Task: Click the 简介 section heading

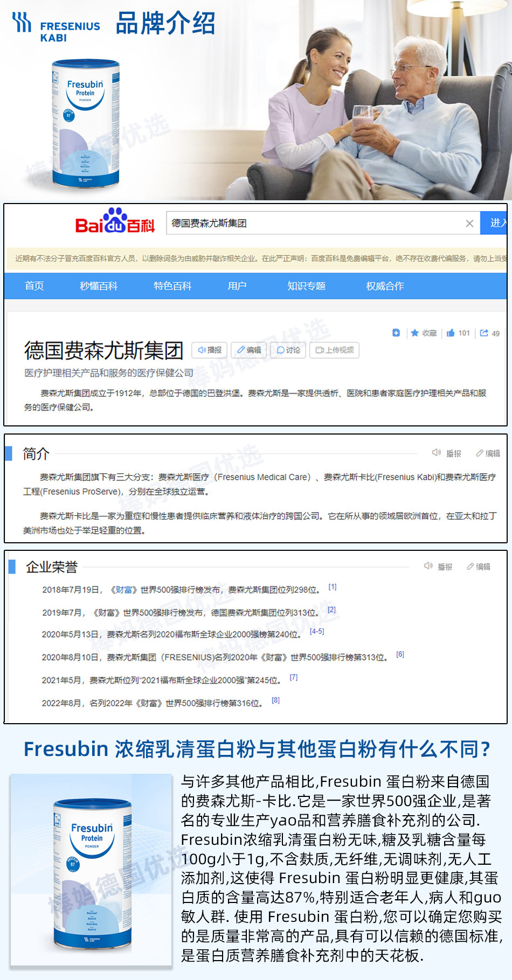Action: (x=36, y=454)
